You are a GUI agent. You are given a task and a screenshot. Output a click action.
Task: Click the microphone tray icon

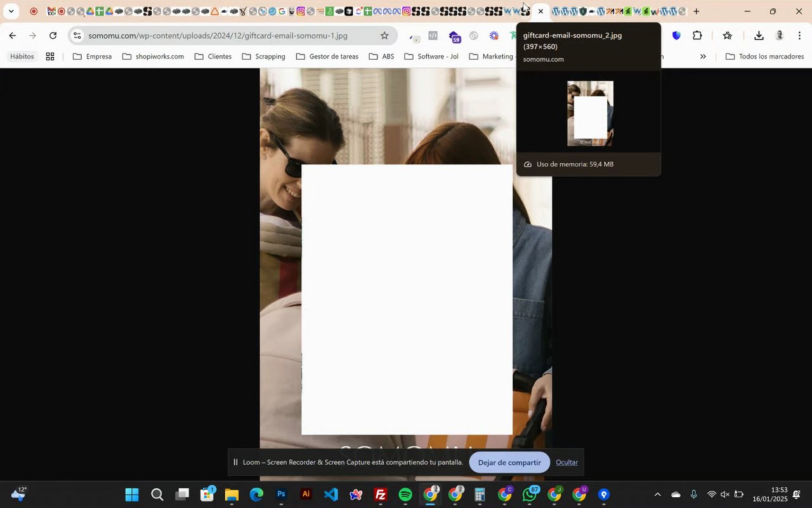[x=694, y=495]
